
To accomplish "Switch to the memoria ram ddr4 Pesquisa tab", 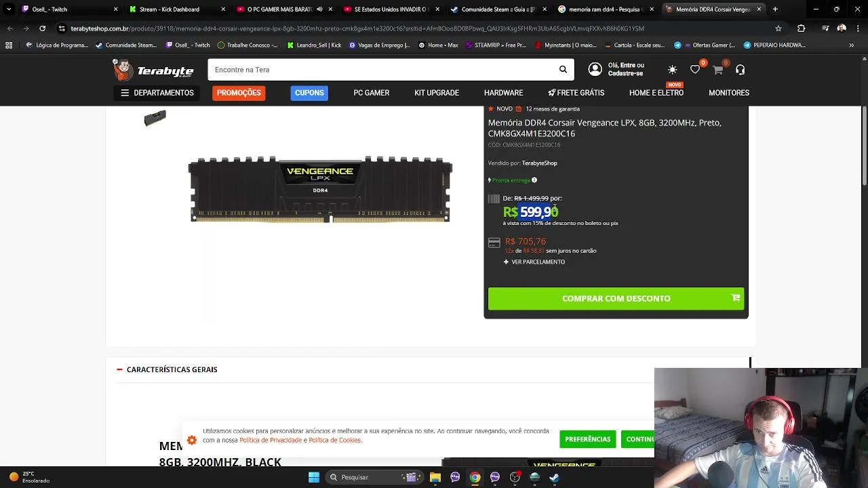I will click(605, 9).
